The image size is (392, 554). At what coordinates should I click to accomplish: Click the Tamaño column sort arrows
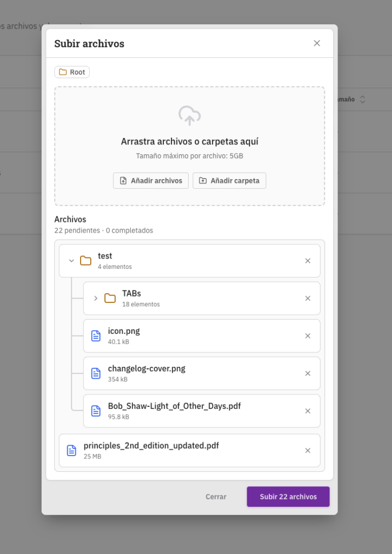tap(363, 100)
